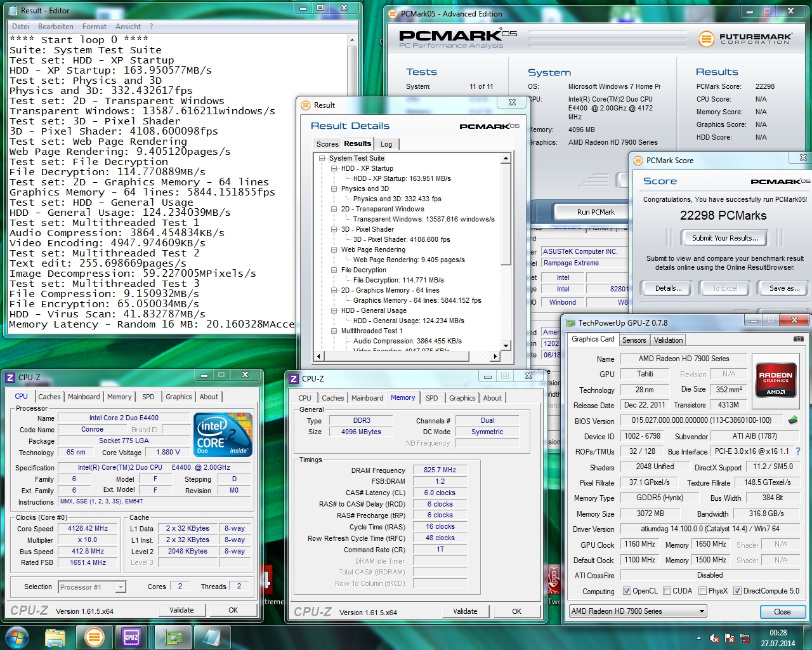
Task: Click the Radeon Graphics logo in GPU-Z
Action: tap(775, 380)
